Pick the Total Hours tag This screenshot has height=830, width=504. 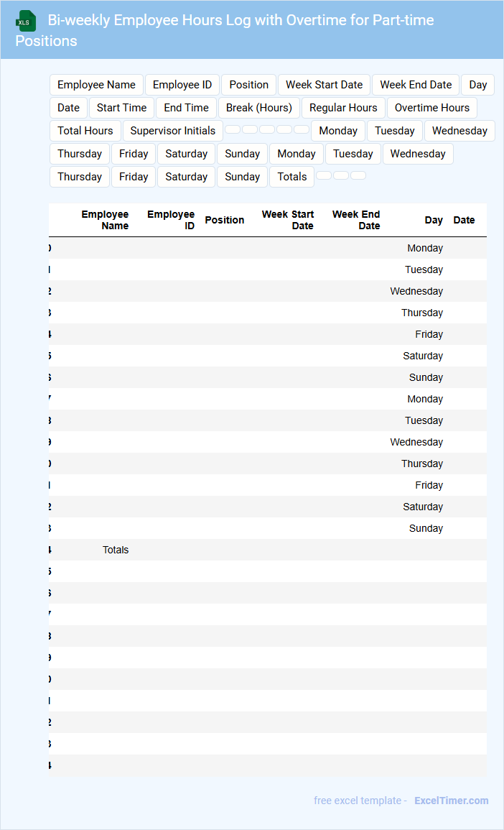85,131
